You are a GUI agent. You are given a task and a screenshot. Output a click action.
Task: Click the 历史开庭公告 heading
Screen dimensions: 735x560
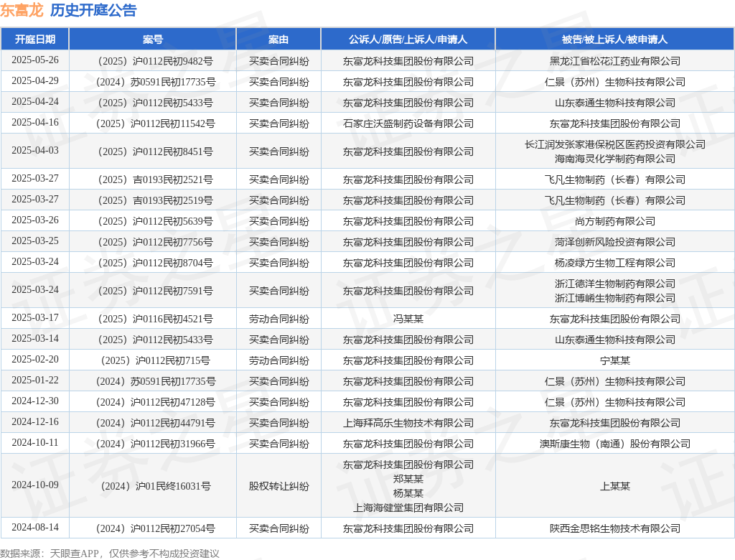93,10
